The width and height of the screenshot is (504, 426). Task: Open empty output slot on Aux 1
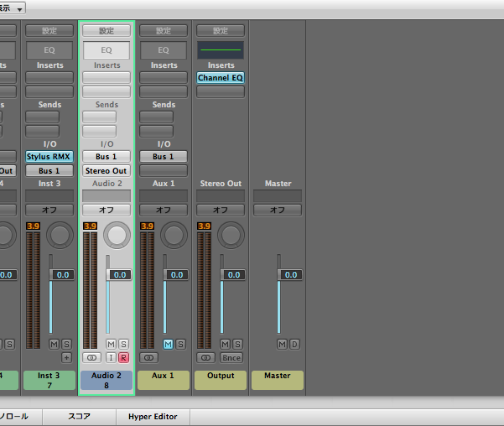tap(164, 171)
